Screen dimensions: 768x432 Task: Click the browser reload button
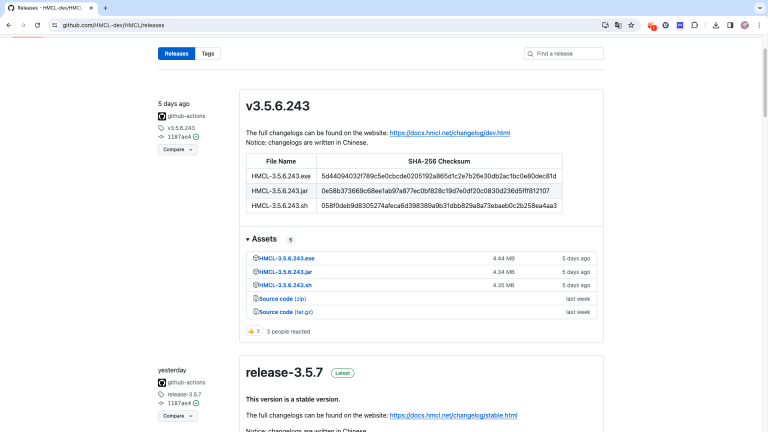pyautogui.click(x=38, y=24)
